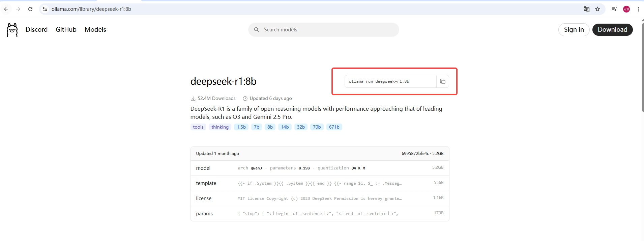Reload the current page
Viewport: 644px width, 241px height.
click(x=30, y=9)
